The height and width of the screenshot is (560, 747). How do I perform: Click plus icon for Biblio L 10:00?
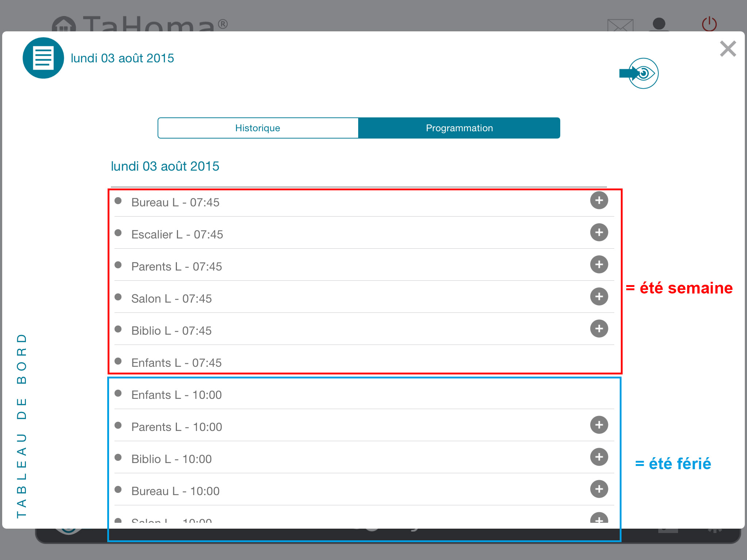[599, 457]
